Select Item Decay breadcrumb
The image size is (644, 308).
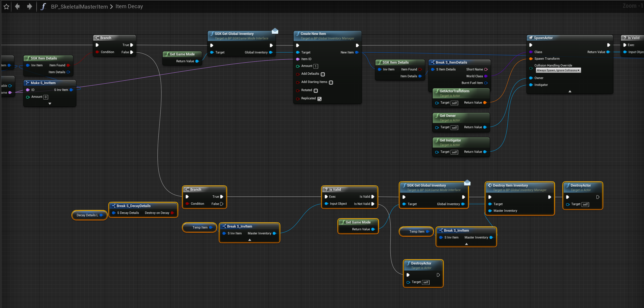(129, 6)
